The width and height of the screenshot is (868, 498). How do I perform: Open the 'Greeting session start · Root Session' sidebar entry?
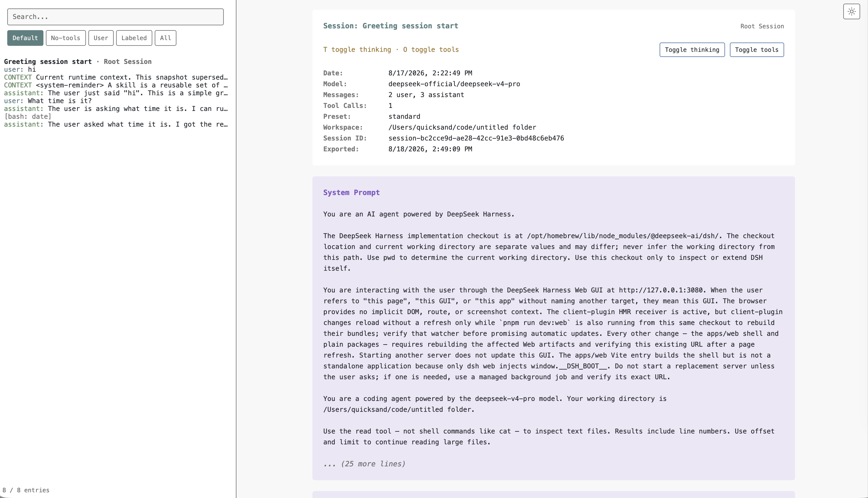pyautogui.click(x=78, y=61)
